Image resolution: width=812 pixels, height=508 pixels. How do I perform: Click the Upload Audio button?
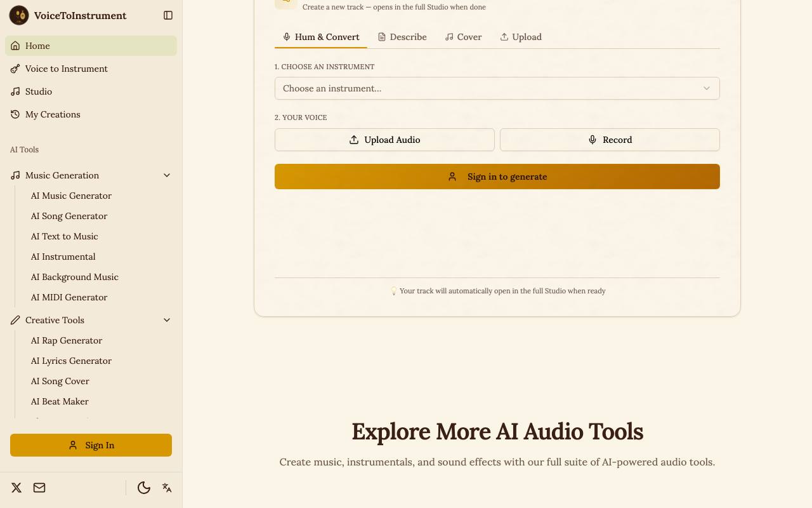(x=384, y=140)
